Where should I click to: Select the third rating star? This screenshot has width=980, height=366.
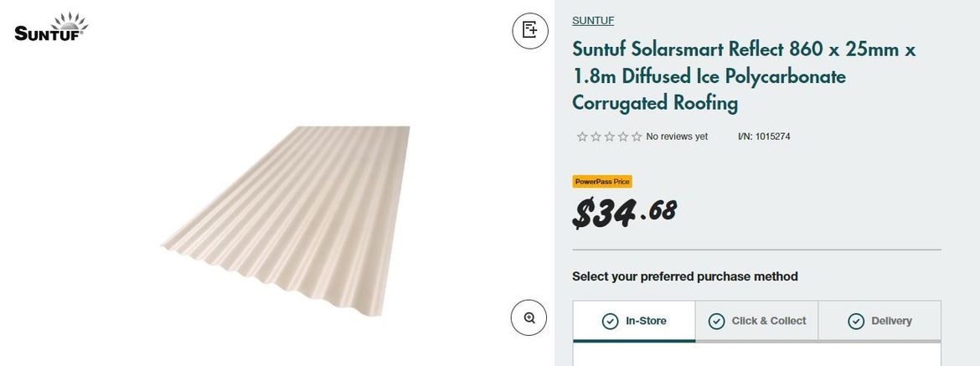609,137
